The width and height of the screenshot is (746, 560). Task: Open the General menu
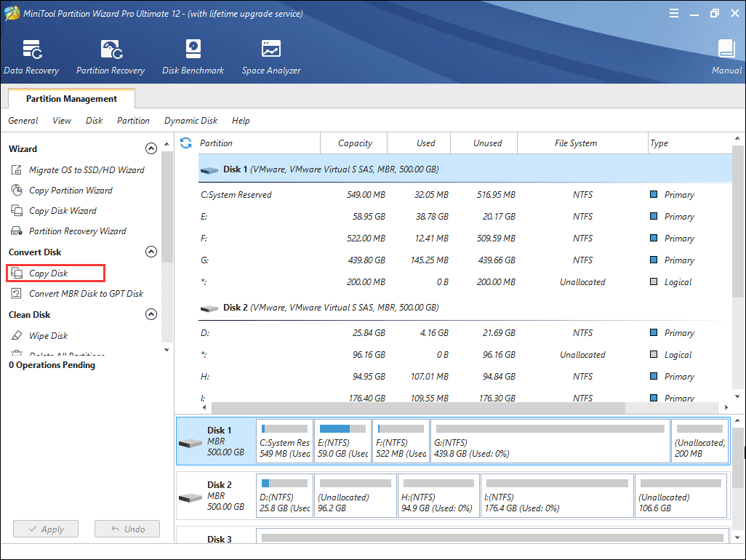23,121
